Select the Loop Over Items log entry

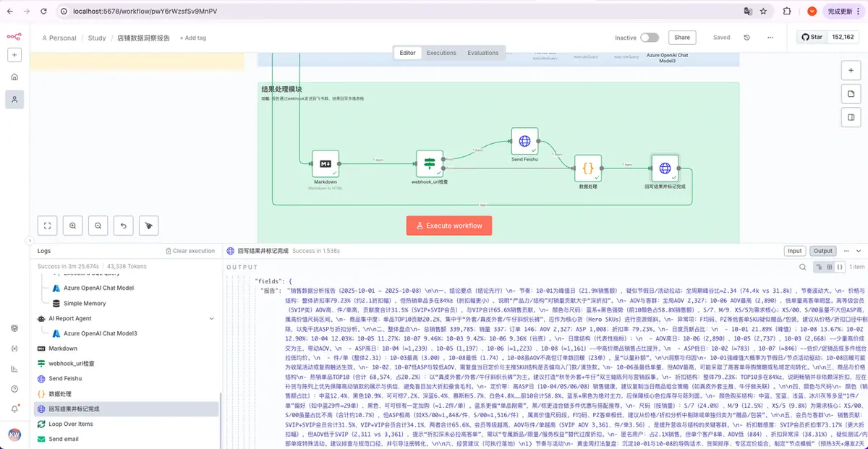pyautogui.click(x=127, y=424)
